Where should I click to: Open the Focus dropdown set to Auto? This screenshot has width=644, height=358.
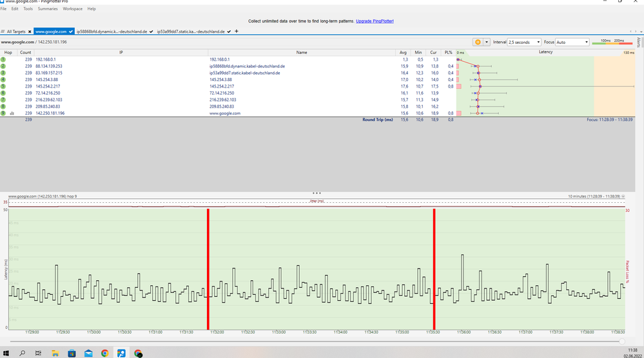[x=572, y=42]
